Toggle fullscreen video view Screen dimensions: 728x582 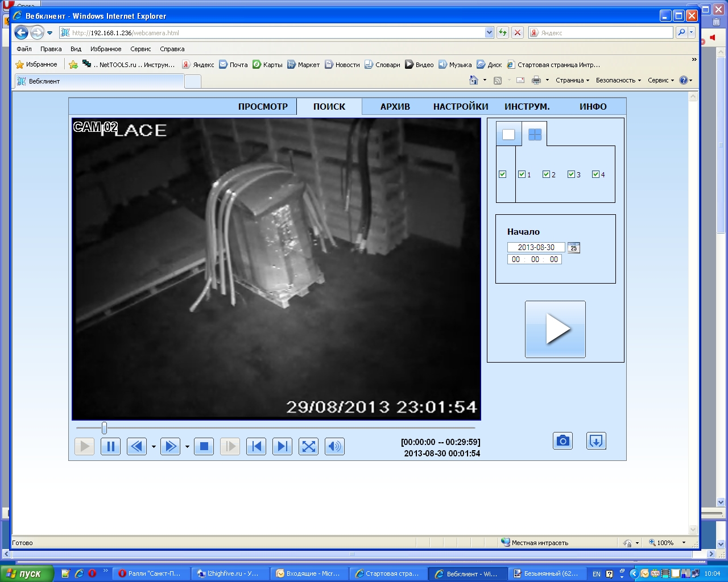308,447
